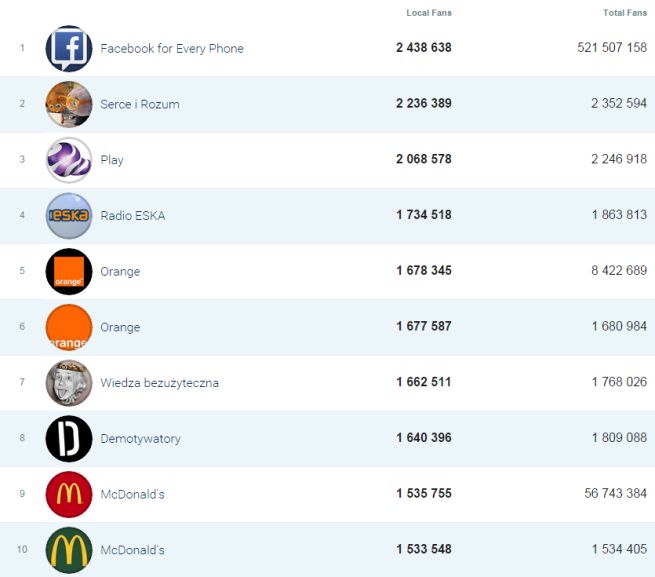Click the black-background Orange logo in row 5

[x=69, y=271]
